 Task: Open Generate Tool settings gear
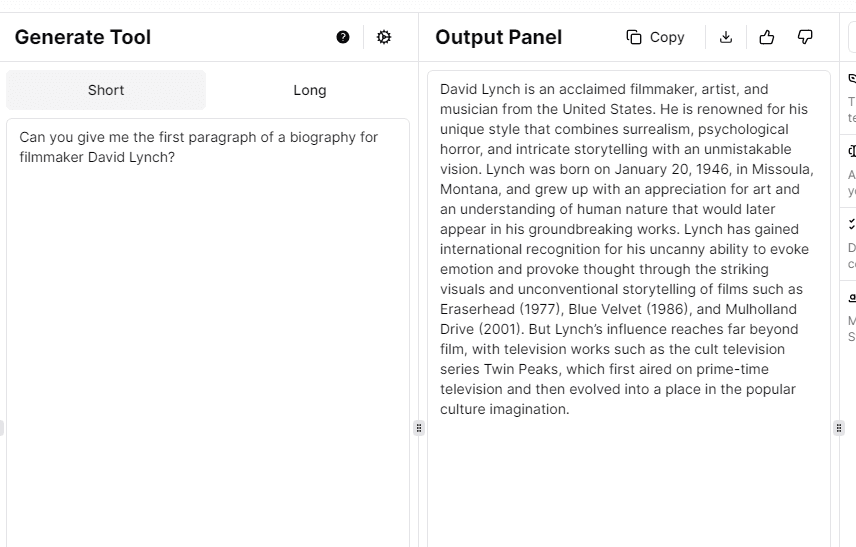click(x=384, y=37)
